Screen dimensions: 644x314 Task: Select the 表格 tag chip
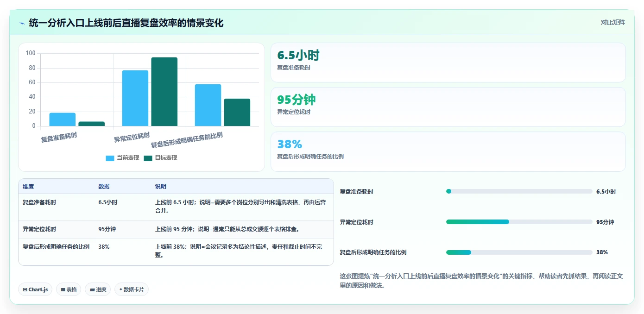[69, 289]
